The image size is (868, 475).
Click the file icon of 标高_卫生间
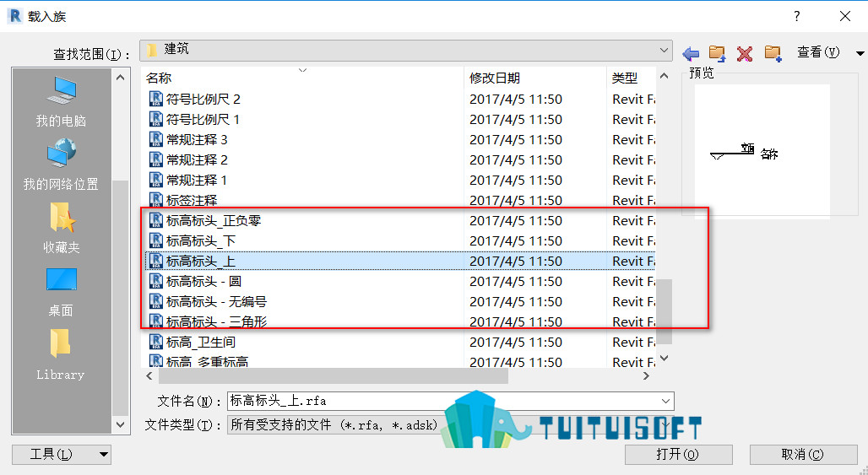[156, 343]
